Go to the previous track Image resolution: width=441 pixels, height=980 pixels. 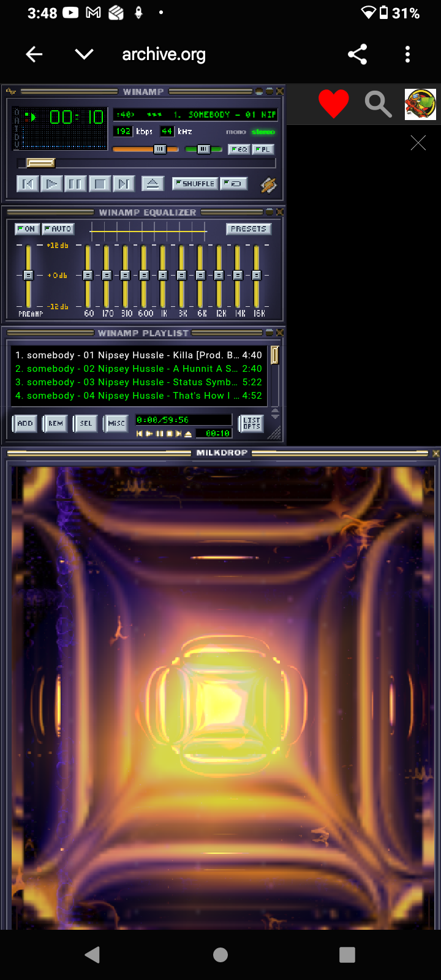[28, 184]
